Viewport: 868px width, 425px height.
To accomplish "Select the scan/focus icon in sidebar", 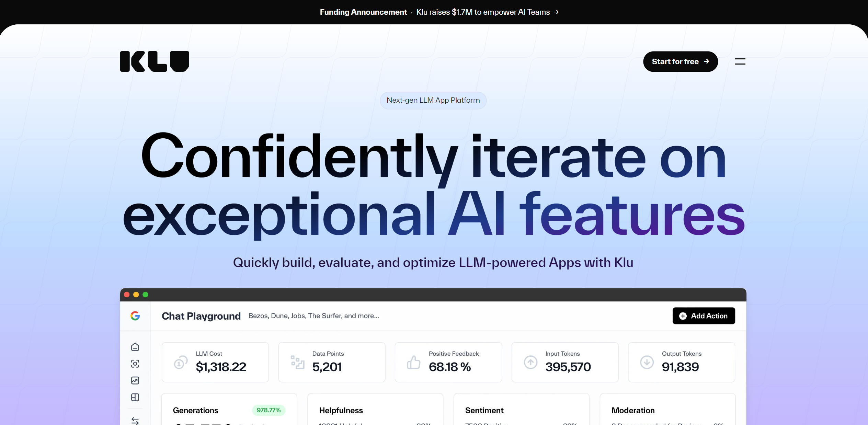I will click(x=135, y=364).
